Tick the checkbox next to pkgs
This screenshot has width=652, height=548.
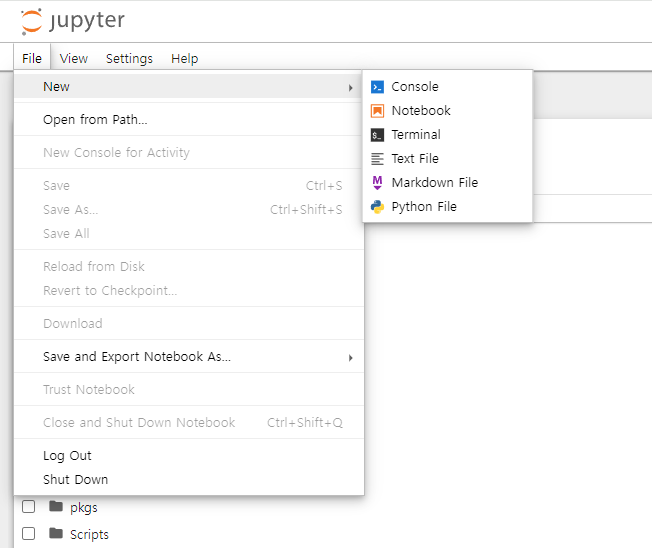28,507
